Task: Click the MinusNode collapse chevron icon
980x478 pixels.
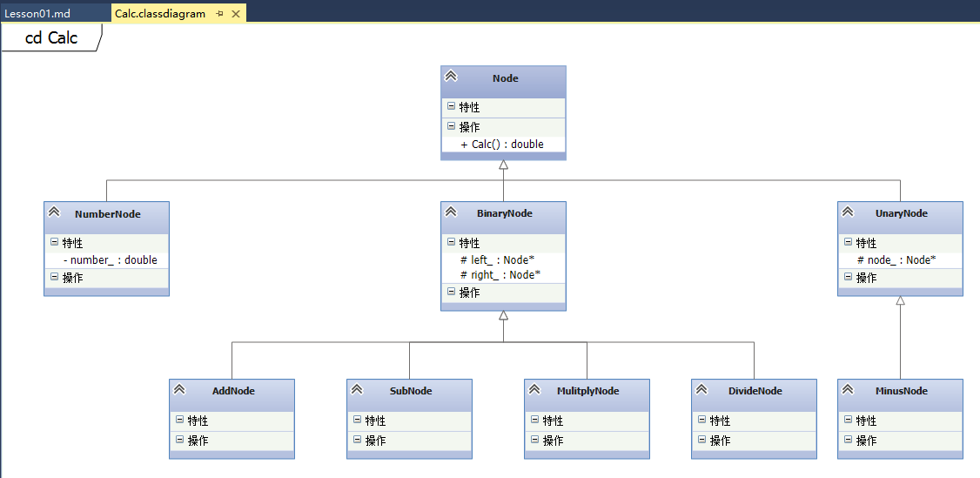Action: pyautogui.click(x=848, y=389)
